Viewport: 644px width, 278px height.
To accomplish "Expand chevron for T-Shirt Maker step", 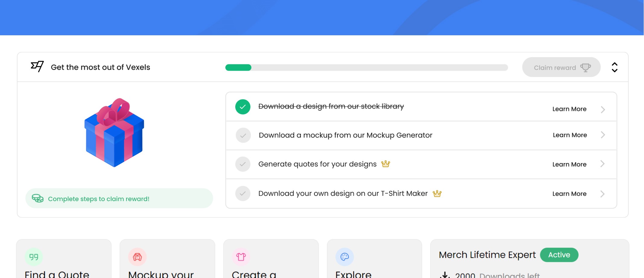I will click(x=602, y=194).
